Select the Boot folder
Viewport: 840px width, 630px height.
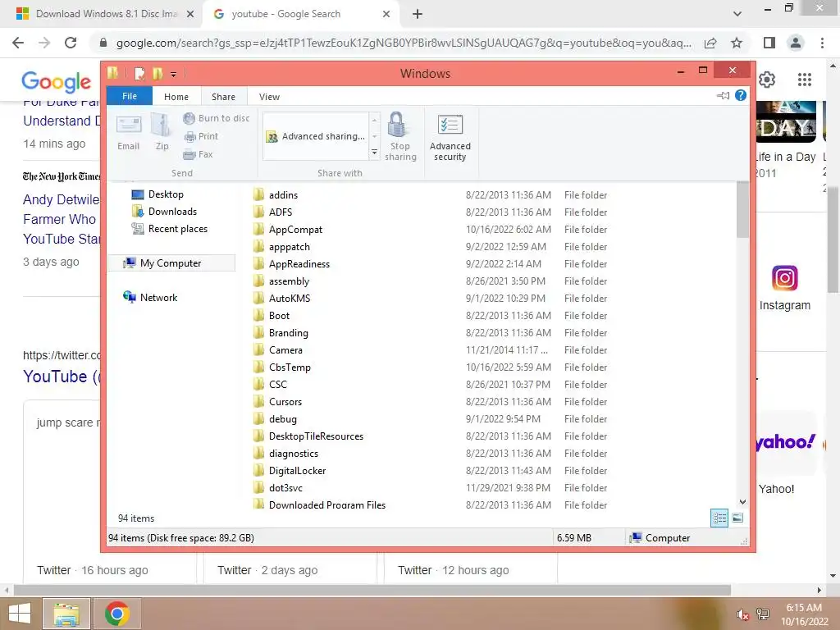pyautogui.click(x=279, y=316)
